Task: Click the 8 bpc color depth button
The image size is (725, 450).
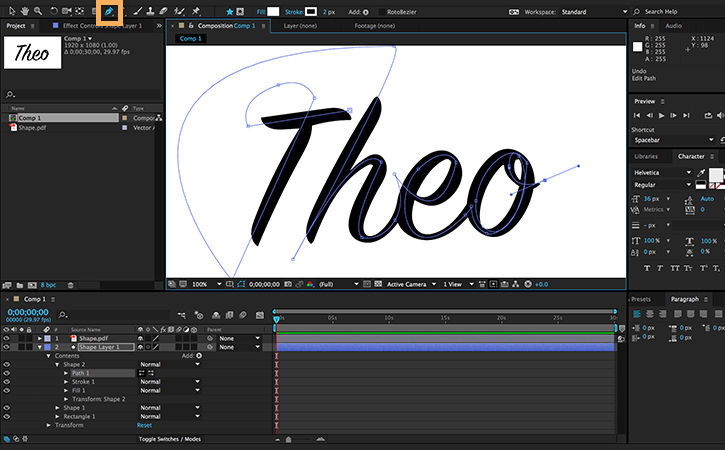Action: (48, 285)
